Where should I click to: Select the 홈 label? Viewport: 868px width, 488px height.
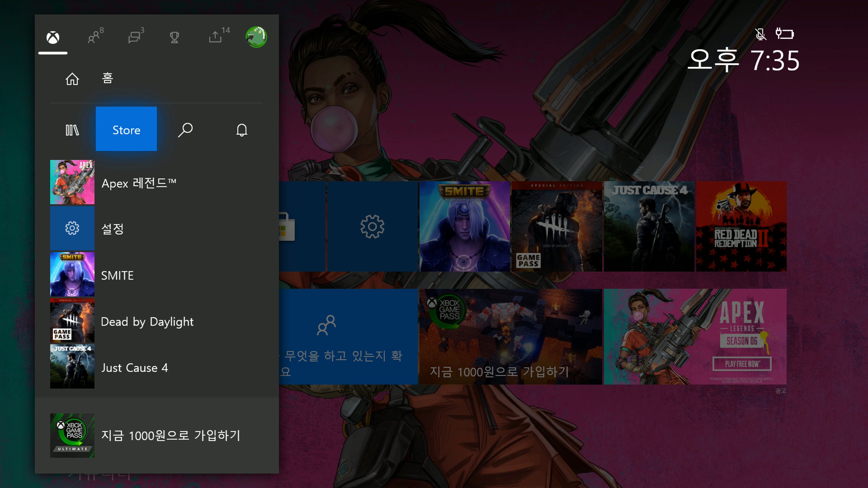click(x=108, y=78)
